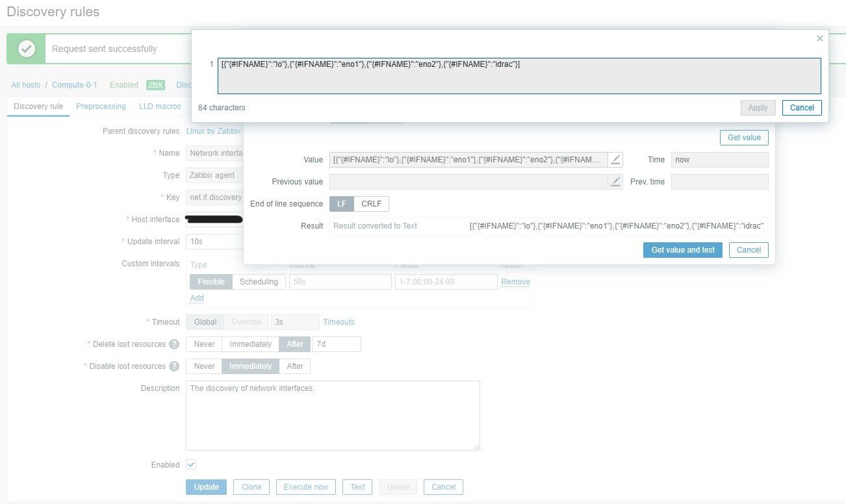The width and height of the screenshot is (846, 504).
Task: Click the help icon beside Disable lost resources
Action: (x=175, y=366)
